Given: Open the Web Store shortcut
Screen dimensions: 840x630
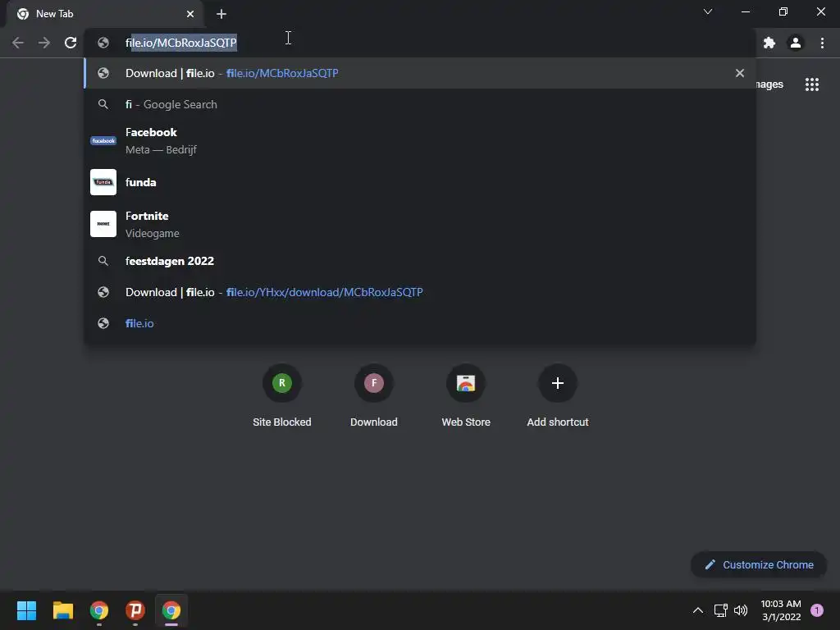Looking at the screenshot, I should (x=466, y=395).
